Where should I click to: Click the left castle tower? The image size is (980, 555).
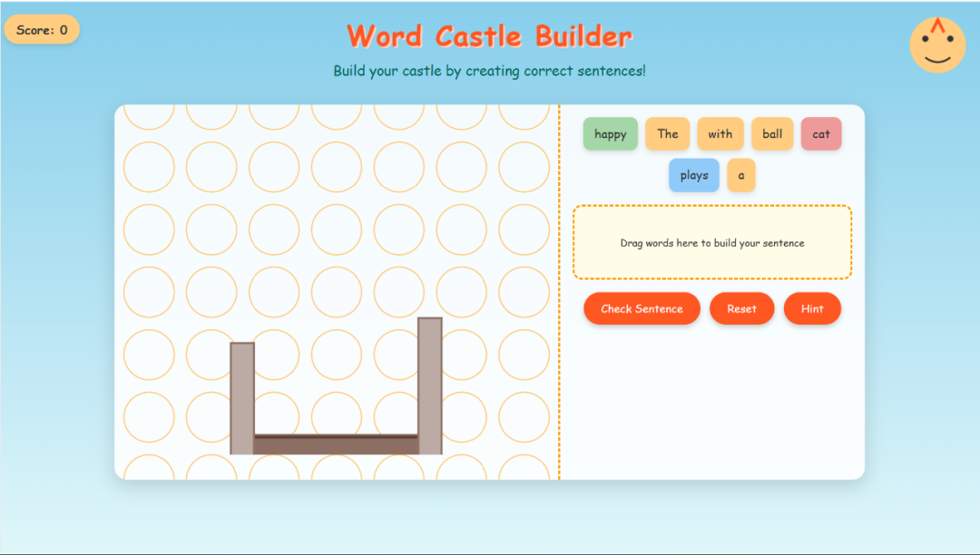(242, 397)
